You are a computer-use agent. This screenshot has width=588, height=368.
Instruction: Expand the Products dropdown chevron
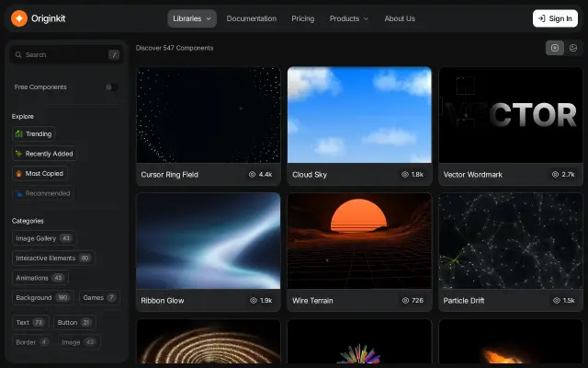367,18
